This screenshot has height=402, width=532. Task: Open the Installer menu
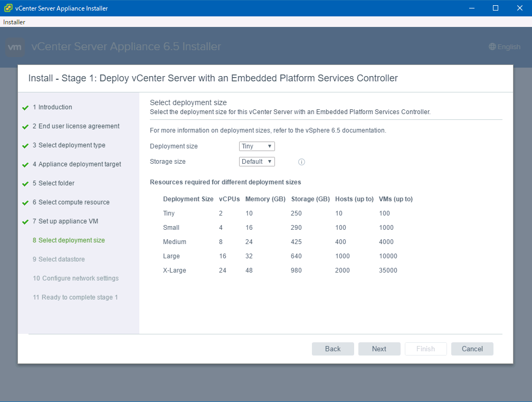(14, 22)
